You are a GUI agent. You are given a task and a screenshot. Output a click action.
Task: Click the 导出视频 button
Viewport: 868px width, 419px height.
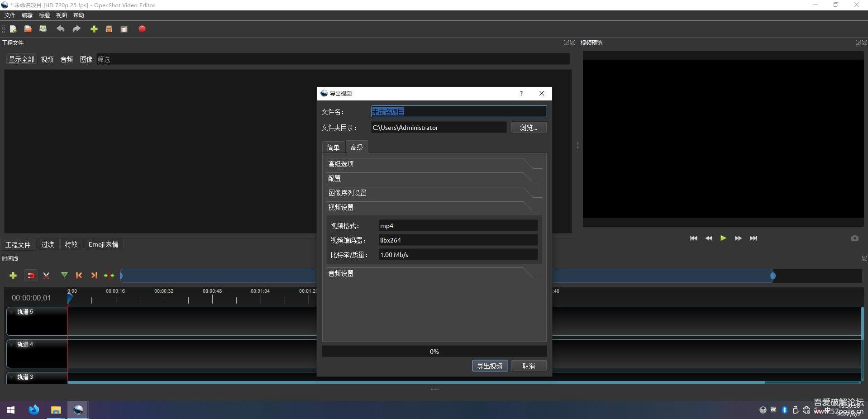click(490, 366)
